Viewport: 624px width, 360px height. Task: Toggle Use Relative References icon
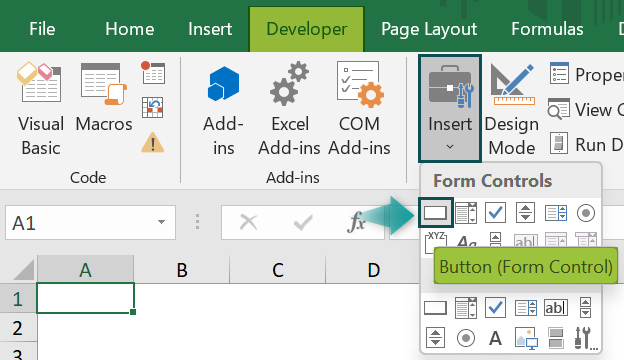coord(153,107)
